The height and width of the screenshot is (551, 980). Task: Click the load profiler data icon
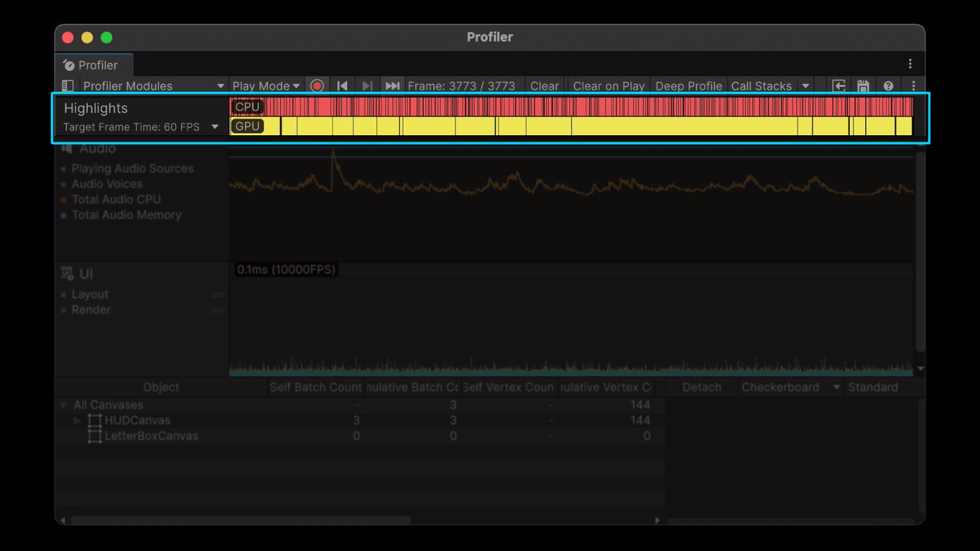click(x=839, y=86)
